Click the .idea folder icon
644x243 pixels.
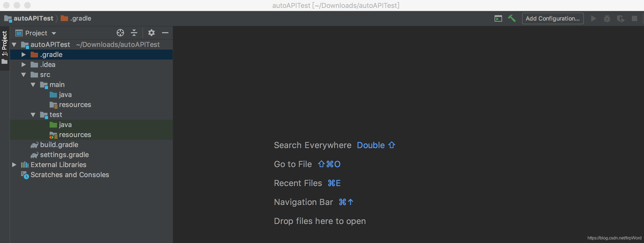[x=34, y=65]
